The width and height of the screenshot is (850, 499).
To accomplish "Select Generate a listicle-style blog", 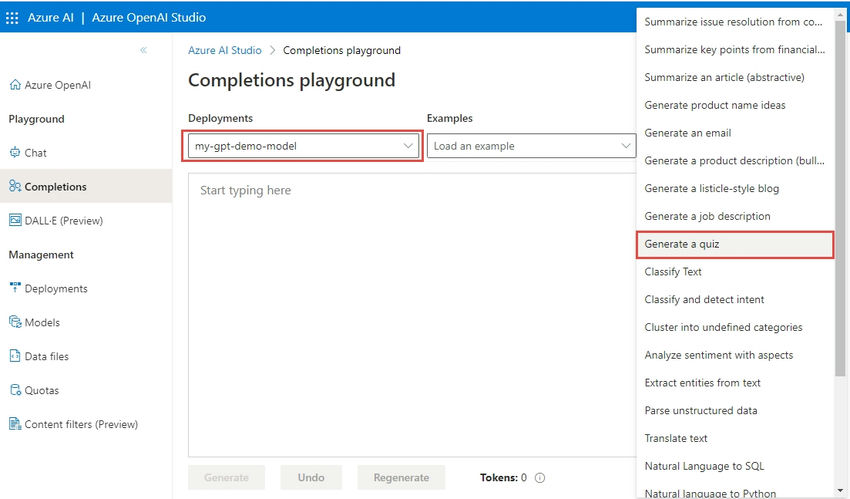I will pos(735,188).
